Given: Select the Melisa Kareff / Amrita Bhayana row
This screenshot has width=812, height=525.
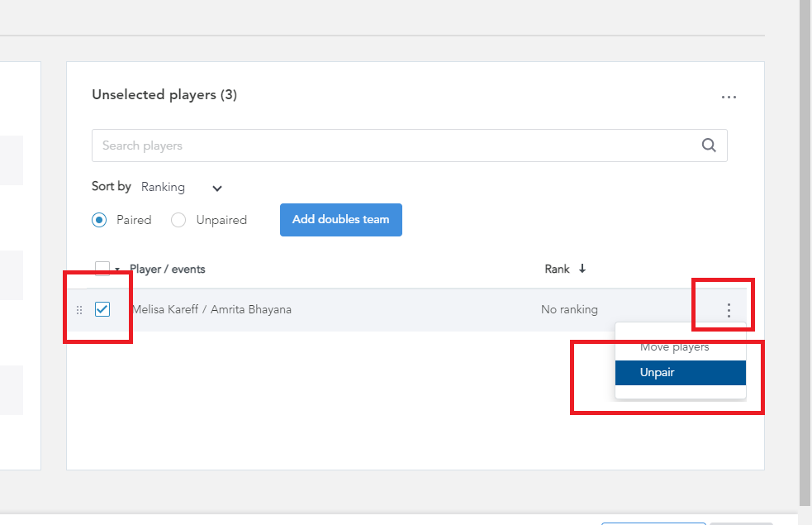Looking at the screenshot, I should click(x=417, y=310).
